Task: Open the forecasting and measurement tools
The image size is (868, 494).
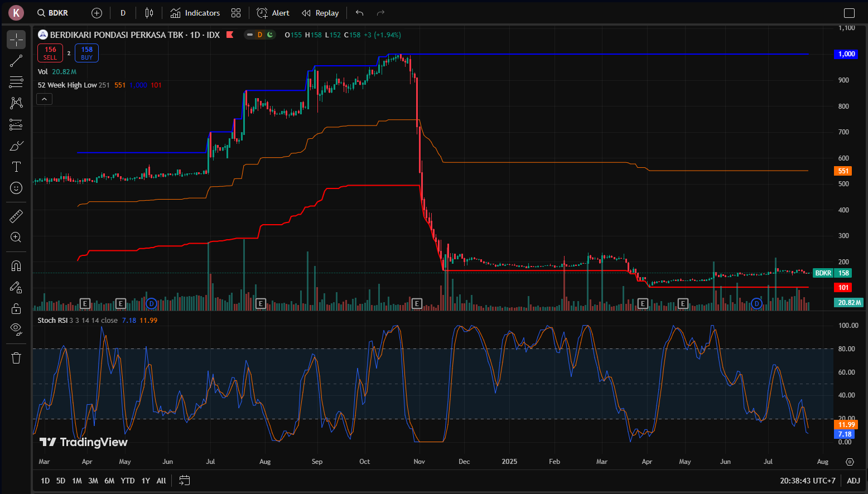Action: pos(16,124)
